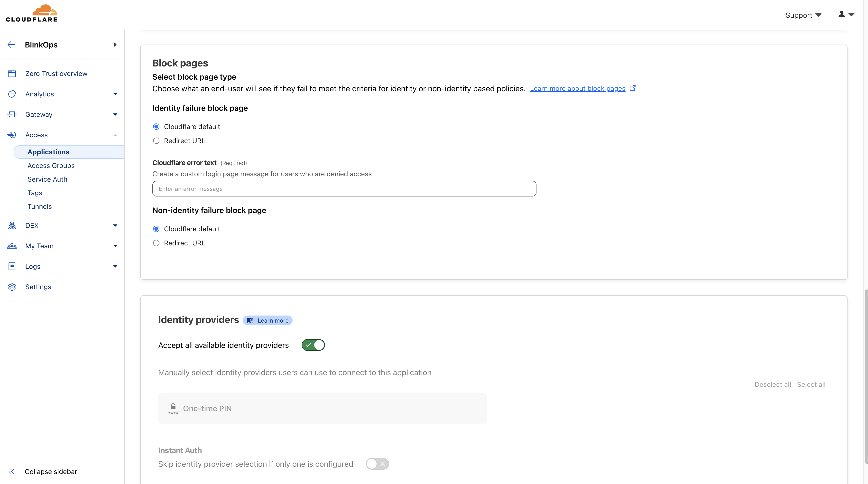Click the One-time PIN lock icon
This screenshot has width=868, height=484.
[x=173, y=408]
